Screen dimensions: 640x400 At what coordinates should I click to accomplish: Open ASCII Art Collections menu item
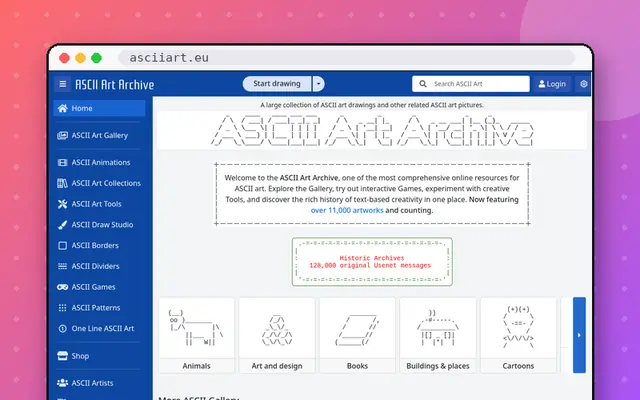pyautogui.click(x=99, y=183)
